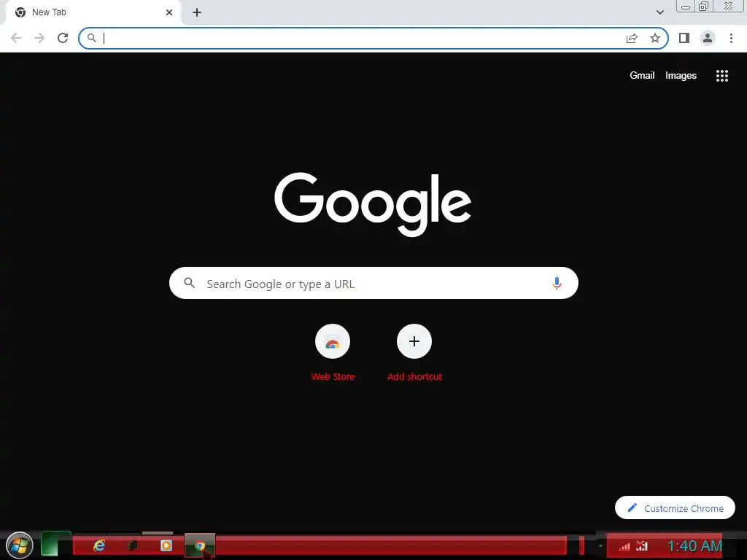Open the side panel

point(684,38)
